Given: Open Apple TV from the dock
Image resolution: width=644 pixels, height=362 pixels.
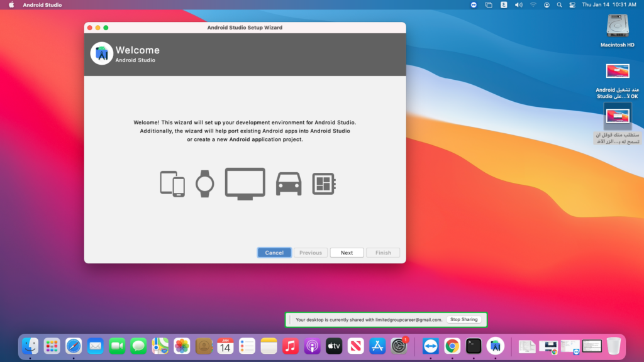Looking at the screenshot, I should [334, 346].
